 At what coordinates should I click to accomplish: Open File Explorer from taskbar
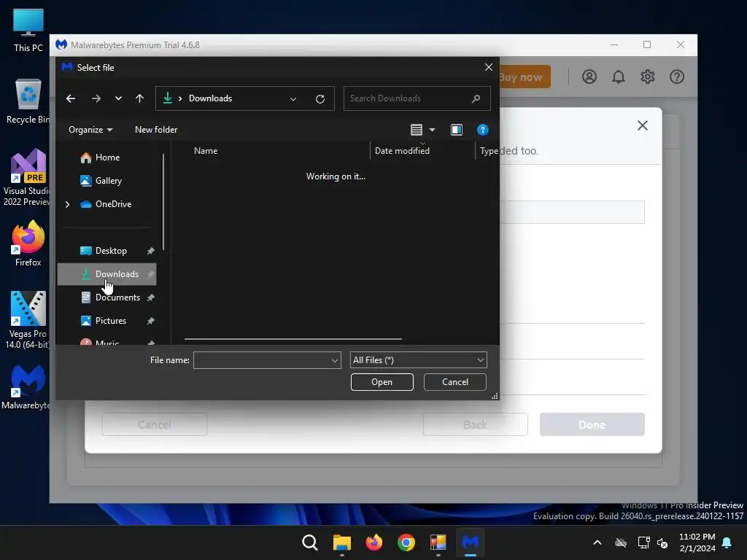342,542
